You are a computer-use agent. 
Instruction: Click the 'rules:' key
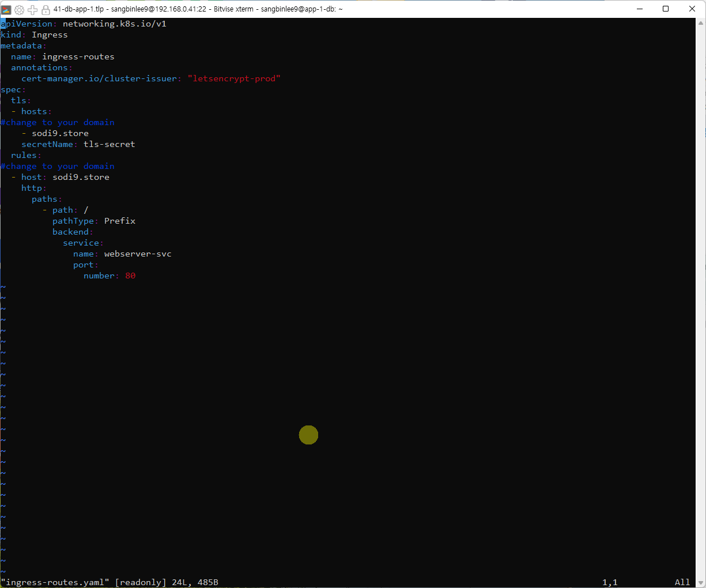(27, 155)
